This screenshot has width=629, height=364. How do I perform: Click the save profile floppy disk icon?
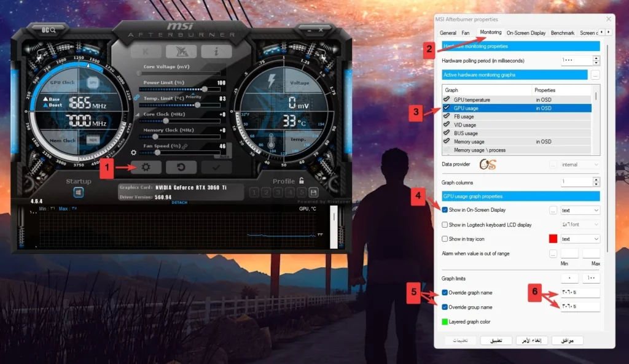(x=313, y=192)
